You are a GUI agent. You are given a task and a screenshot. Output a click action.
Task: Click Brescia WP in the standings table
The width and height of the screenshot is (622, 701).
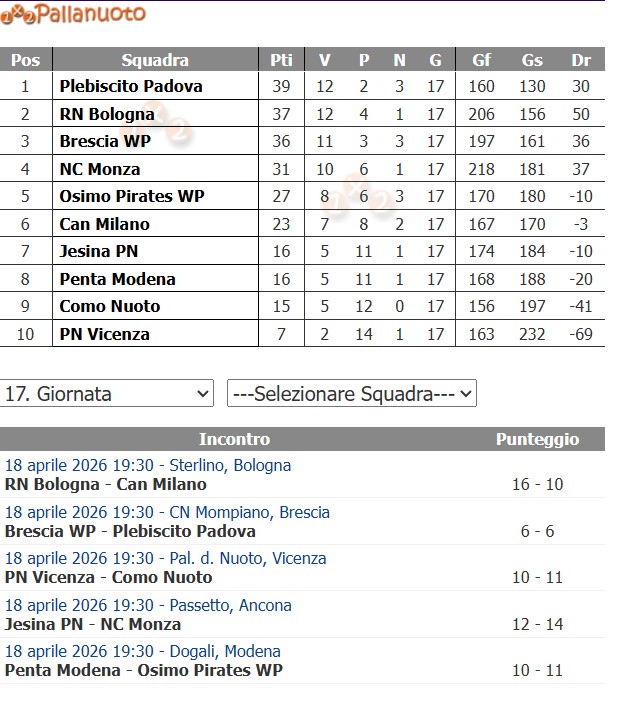(105, 141)
